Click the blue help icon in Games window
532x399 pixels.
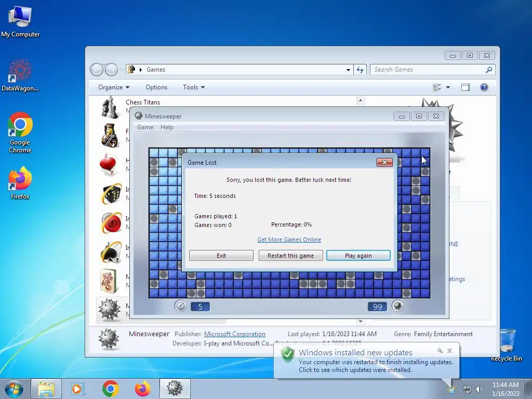(x=484, y=87)
